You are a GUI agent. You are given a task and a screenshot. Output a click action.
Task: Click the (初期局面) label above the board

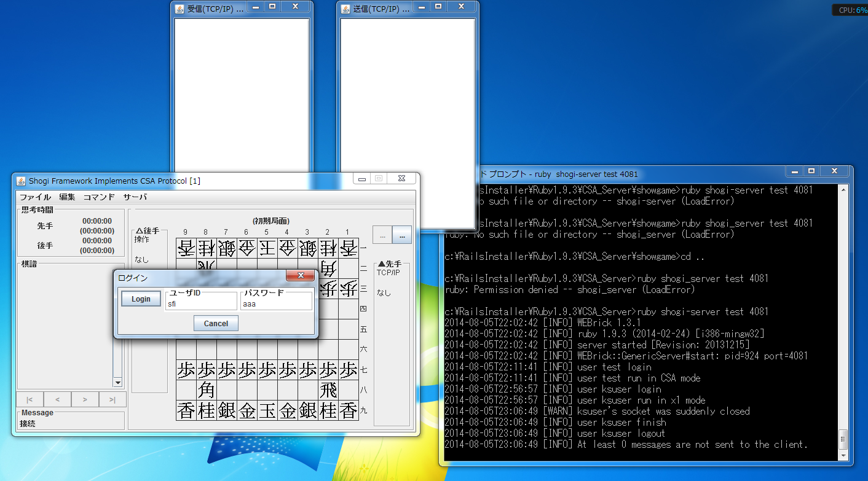point(271,221)
